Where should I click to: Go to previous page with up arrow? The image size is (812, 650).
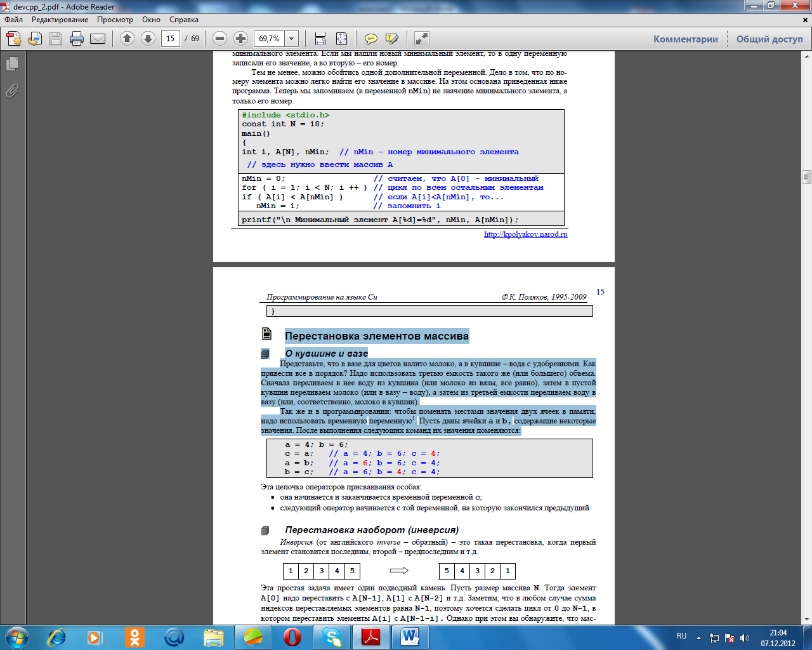127,39
